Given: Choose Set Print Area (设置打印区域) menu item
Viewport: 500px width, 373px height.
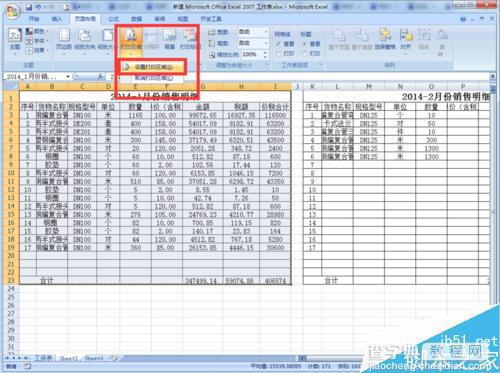Looking at the screenshot, I should click(152, 67).
